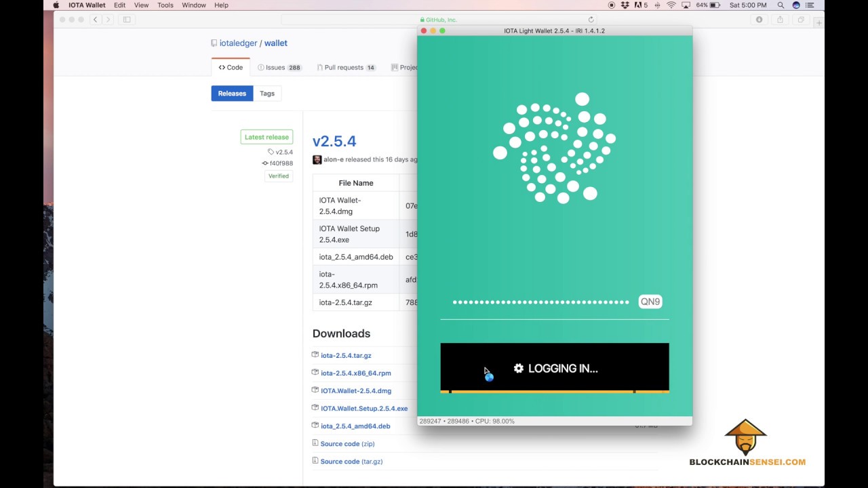Viewport: 868px width, 488px height.
Task: Click the iota_2.5.4_amd64.deb table cell
Action: [356, 257]
